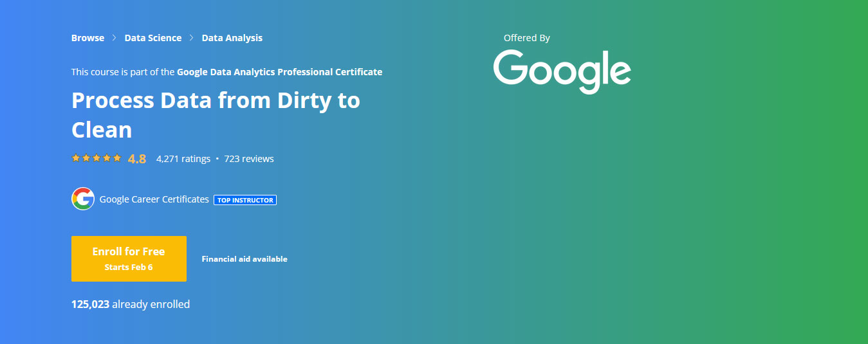
Task: Open Google Data Analytics Professional Certificate link
Action: pyautogui.click(x=280, y=72)
